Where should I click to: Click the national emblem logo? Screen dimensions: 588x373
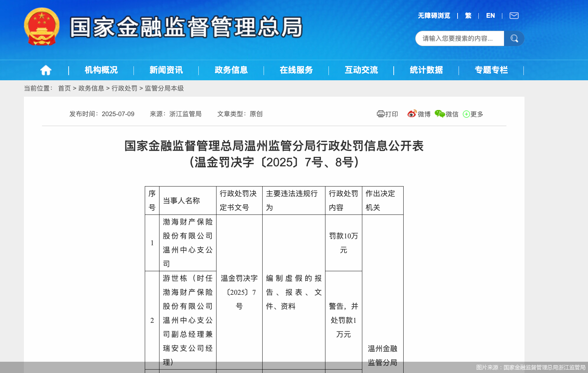pyautogui.click(x=42, y=27)
